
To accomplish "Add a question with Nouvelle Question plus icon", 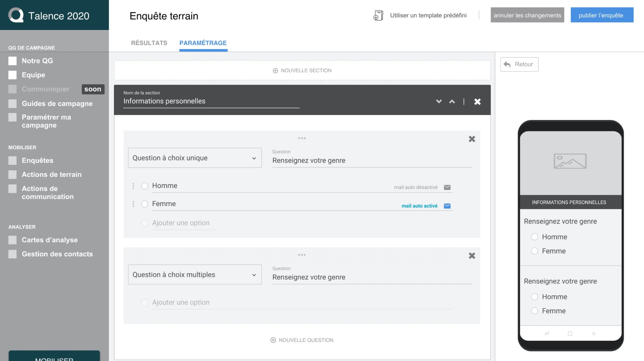I will coord(273,340).
